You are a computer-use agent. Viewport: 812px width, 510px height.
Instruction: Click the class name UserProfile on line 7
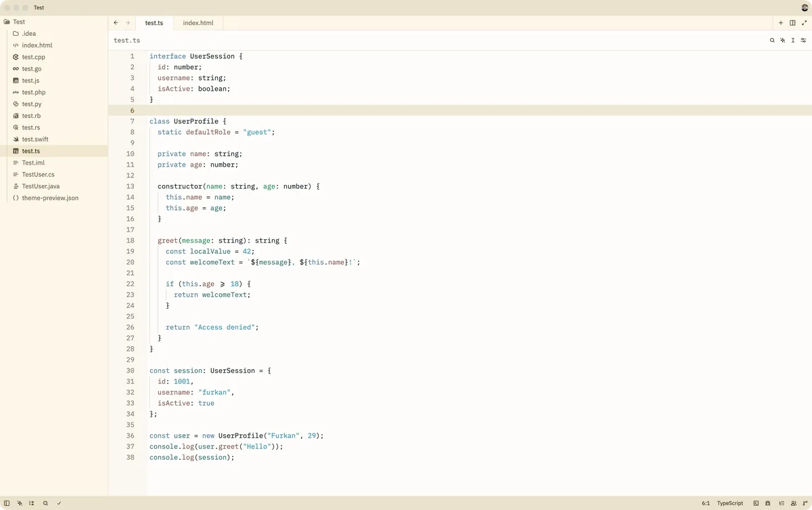point(196,121)
